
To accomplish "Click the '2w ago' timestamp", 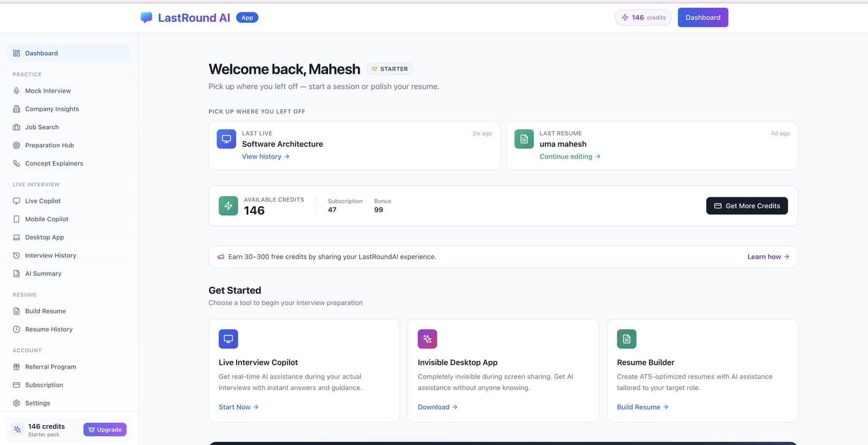I will (482, 133).
